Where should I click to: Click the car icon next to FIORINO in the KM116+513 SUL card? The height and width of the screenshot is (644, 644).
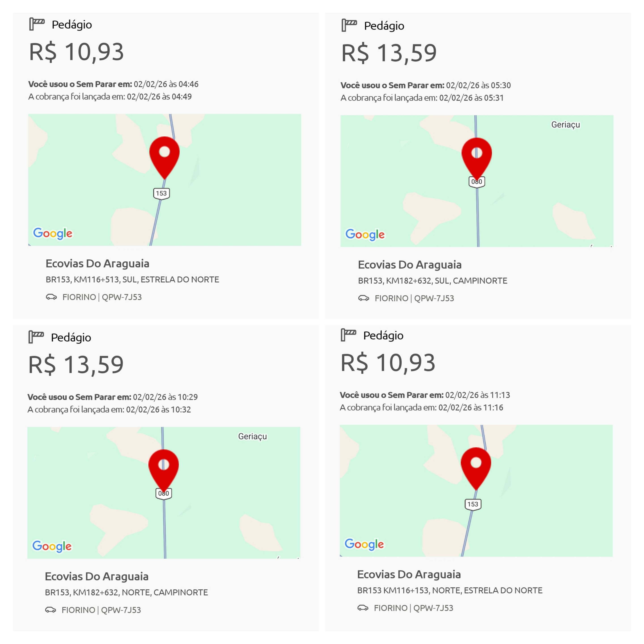[x=51, y=297]
